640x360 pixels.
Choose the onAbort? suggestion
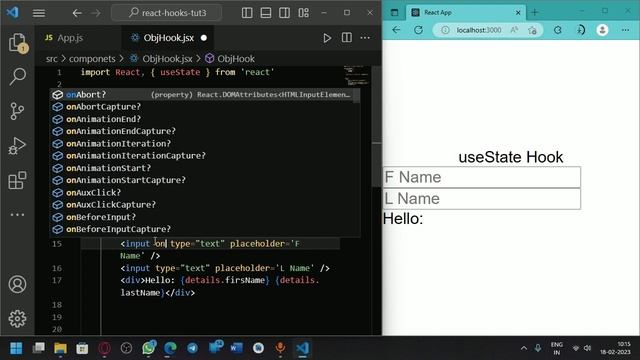205,95
